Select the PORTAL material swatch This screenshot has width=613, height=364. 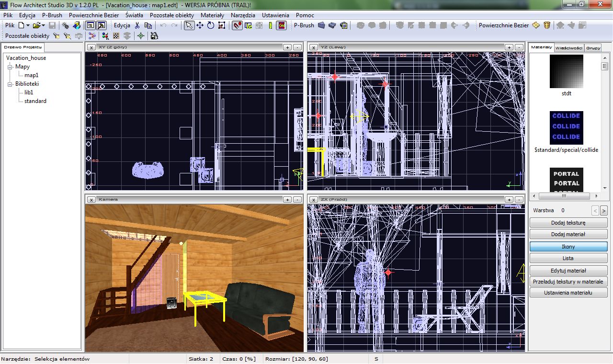[567, 180]
